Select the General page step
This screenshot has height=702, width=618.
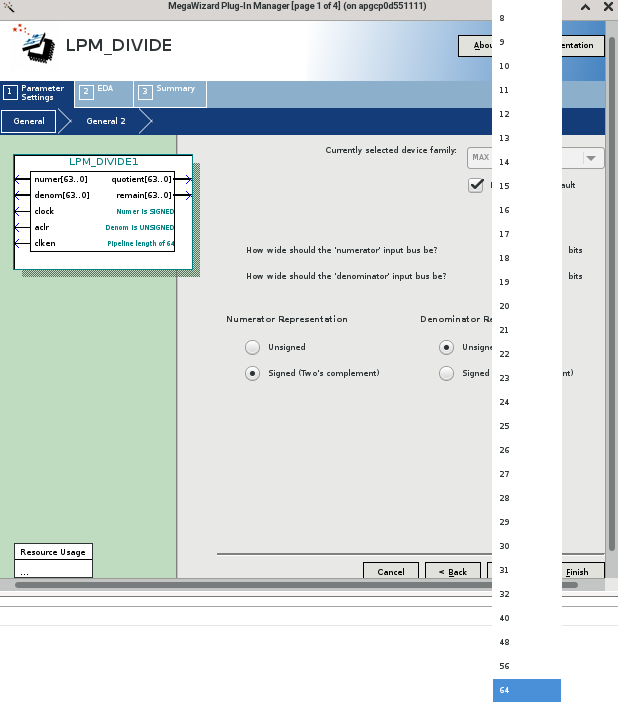tap(29, 121)
